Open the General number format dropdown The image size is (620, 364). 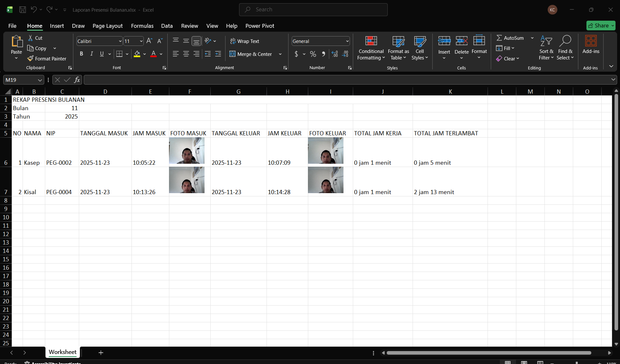[x=347, y=41]
